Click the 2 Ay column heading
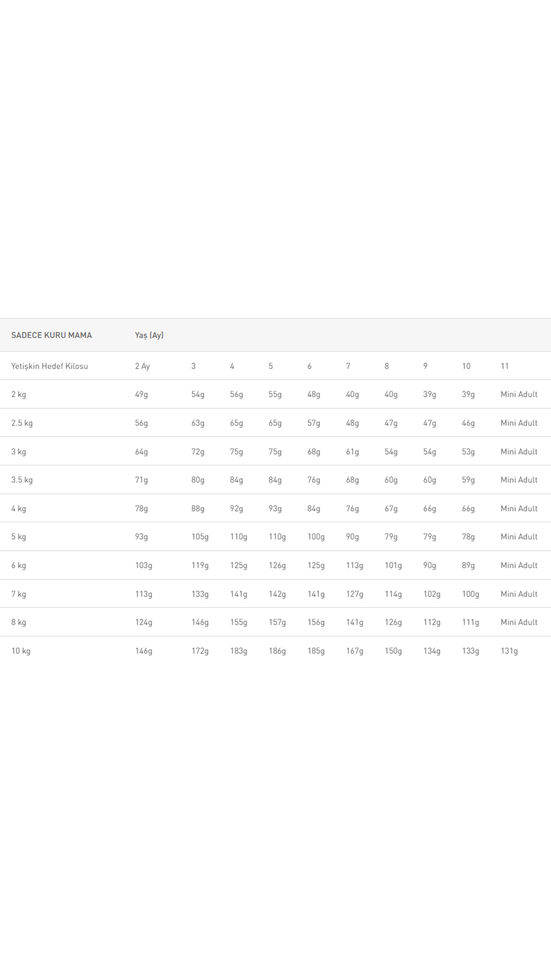This screenshot has height=980, width=551. (142, 366)
